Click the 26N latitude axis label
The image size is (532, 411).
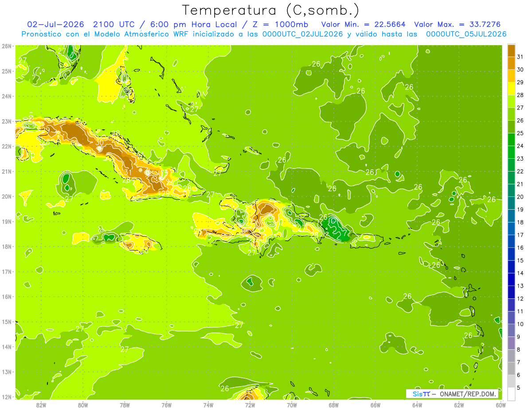point(7,46)
